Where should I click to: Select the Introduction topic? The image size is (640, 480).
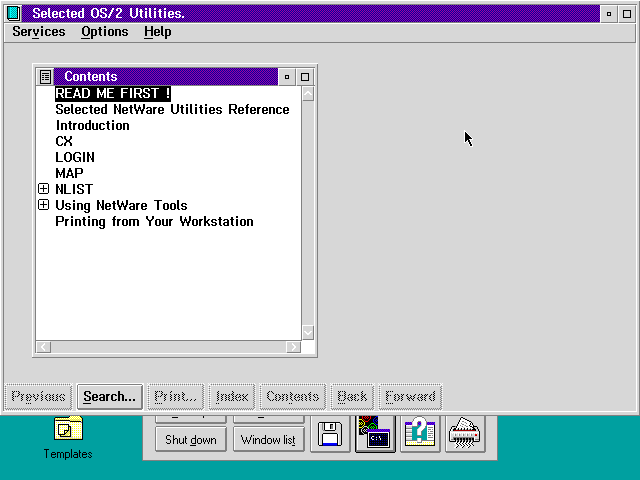(93, 125)
